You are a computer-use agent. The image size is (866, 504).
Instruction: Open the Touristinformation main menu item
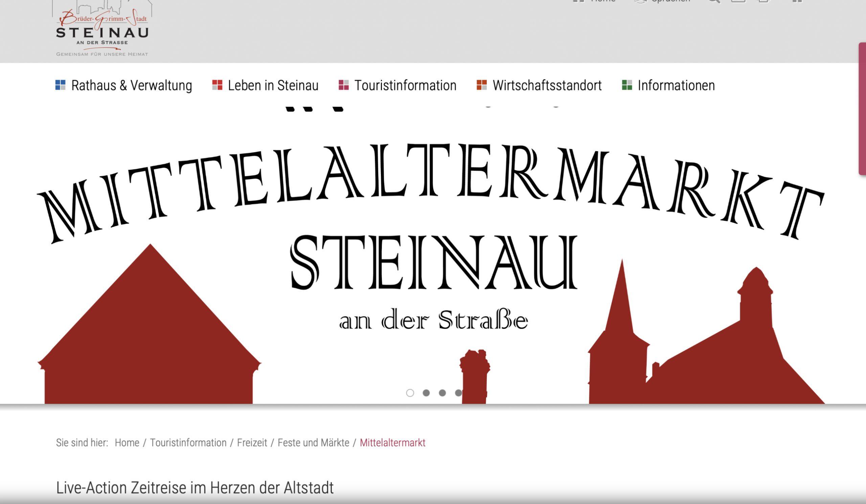397,86
